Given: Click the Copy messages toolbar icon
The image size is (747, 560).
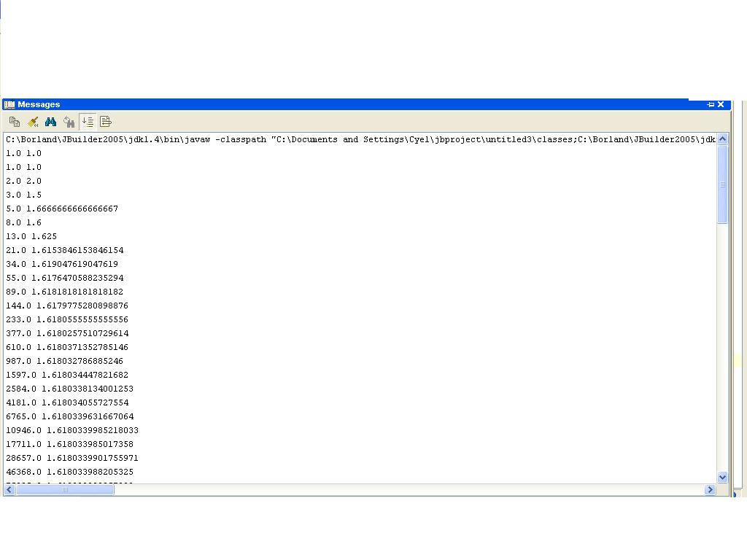Looking at the screenshot, I should [15, 122].
